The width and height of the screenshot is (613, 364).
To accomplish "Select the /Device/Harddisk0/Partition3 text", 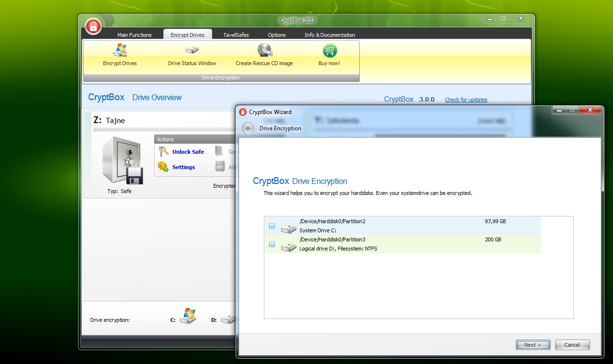I will coord(332,239).
